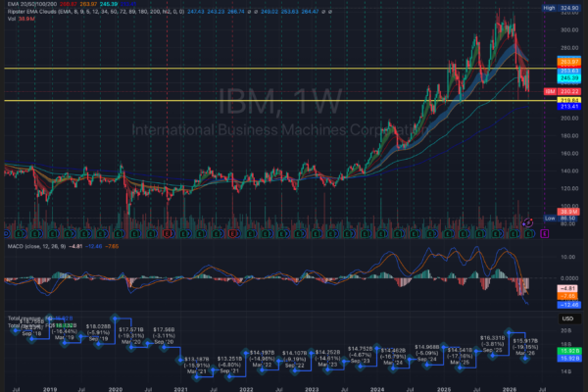Click the Mar '24 $14.462B revenue label
The height and width of the screenshot is (392, 588).
(x=393, y=357)
